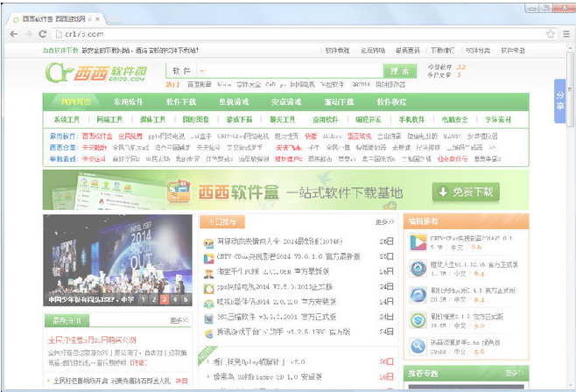Open the 游戏下载 sub-category

239,119
